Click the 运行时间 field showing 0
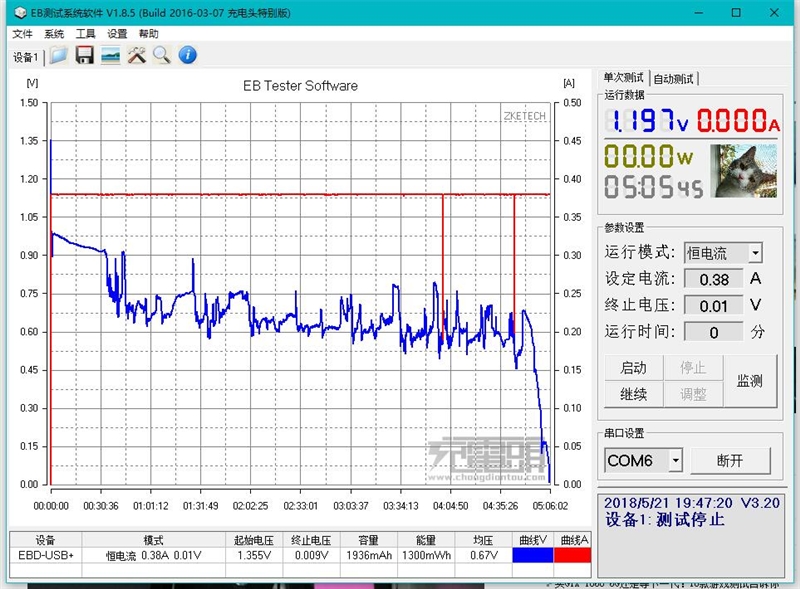The height and width of the screenshot is (589, 800). coord(713,332)
